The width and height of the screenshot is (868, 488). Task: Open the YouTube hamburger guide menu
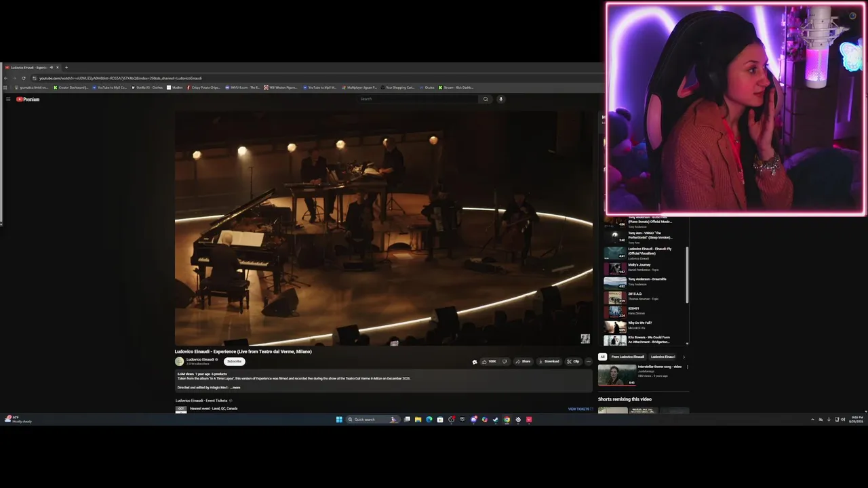(x=8, y=99)
